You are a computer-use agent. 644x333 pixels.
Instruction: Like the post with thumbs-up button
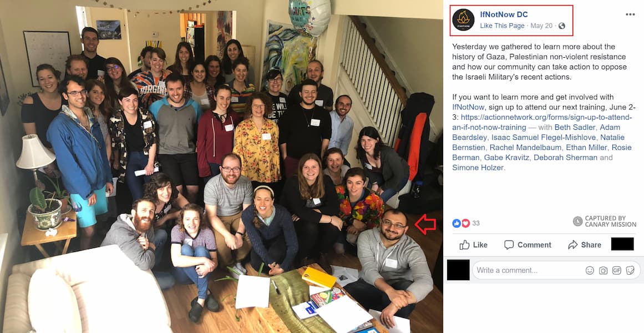point(474,245)
